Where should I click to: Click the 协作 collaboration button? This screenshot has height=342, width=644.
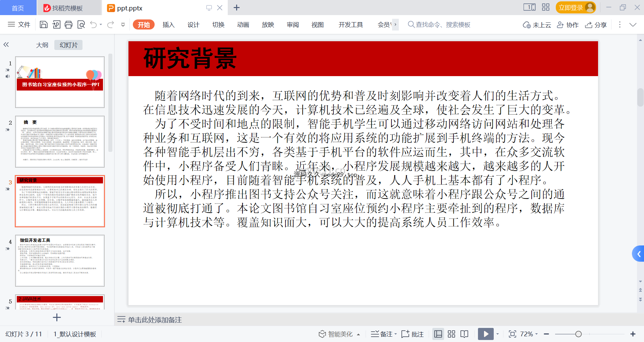pos(568,25)
